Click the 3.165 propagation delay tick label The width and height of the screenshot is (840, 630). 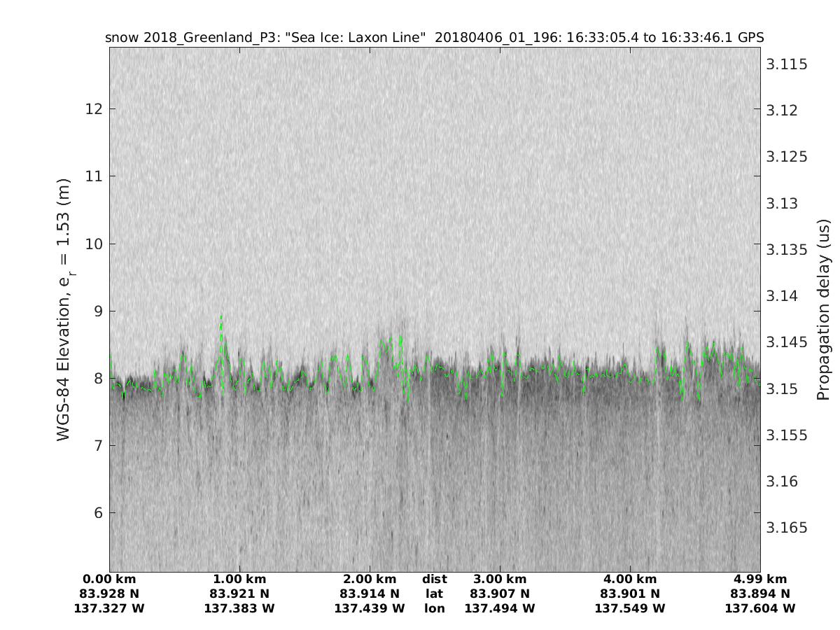pyautogui.click(x=787, y=527)
